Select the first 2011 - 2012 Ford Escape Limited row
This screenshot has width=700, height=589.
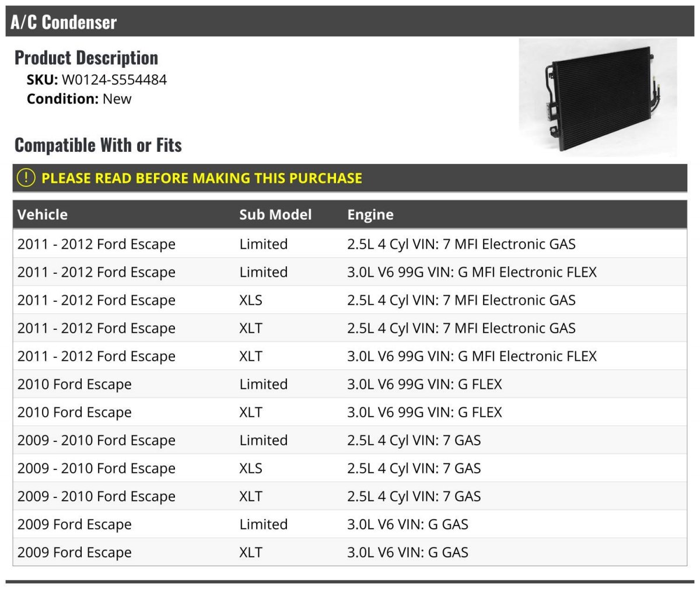pos(350,244)
